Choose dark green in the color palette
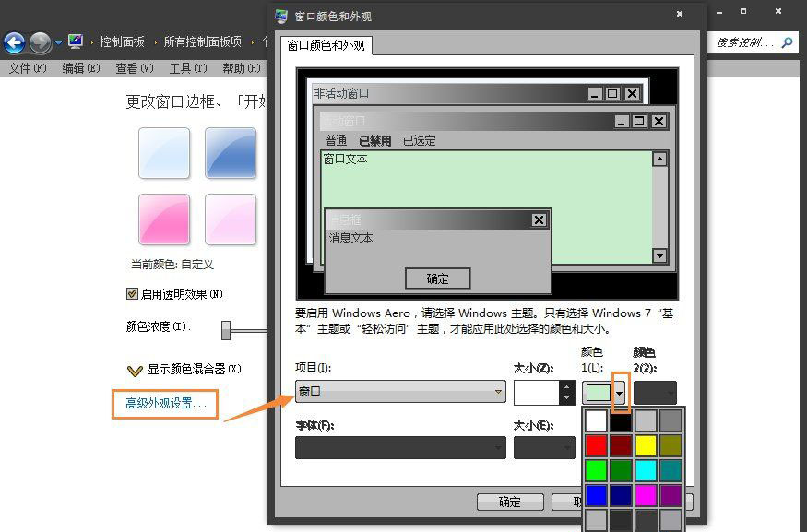 621,470
